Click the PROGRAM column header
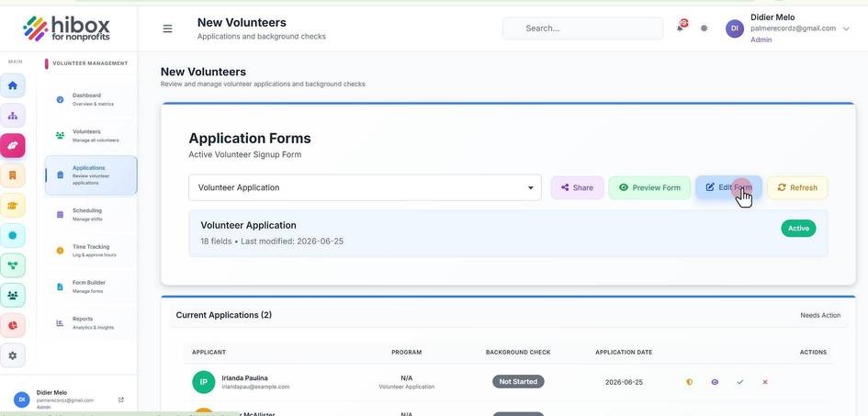The height and width of the screenshot is (416, 868). (406, 352)
